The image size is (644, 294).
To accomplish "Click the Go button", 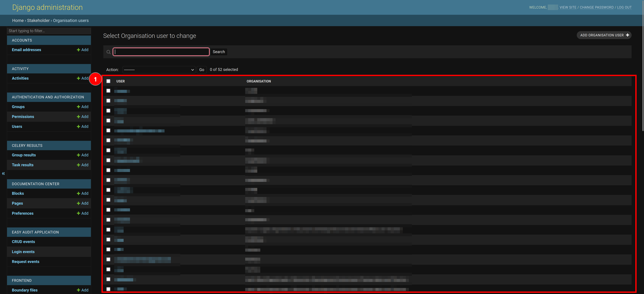I will (x=201, y=70).
